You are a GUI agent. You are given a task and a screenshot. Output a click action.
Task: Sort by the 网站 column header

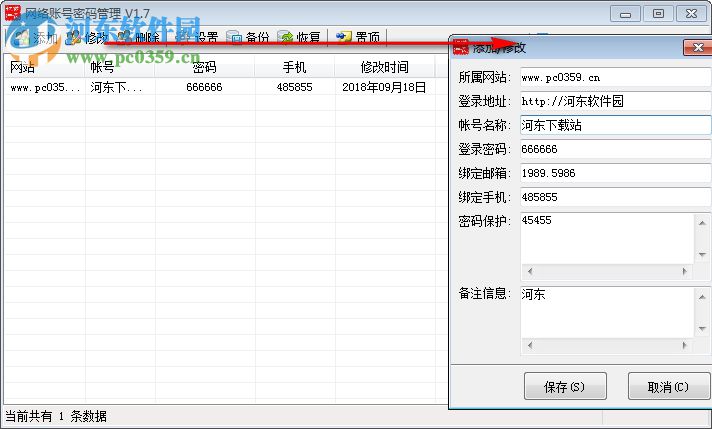tap(44, 67)
